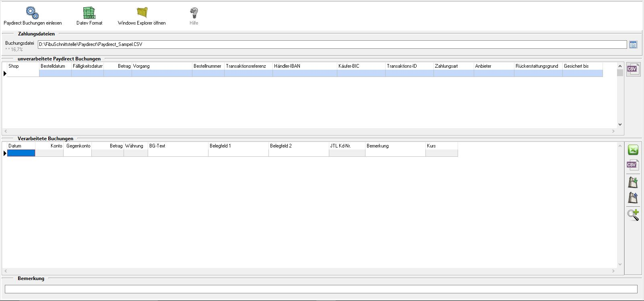Click into the Bemerkung text field
The width and height of the screenshot is (644, 301).
pyautogui.click(x=321, y=289)
